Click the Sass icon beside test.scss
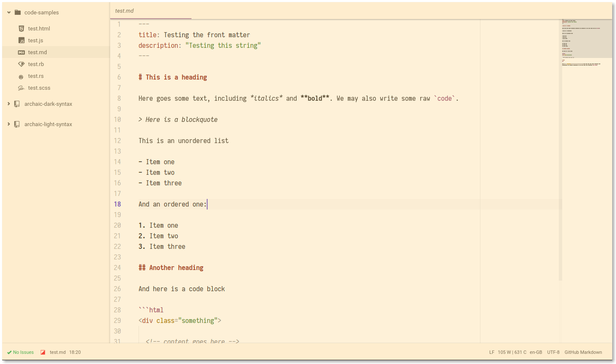The width and height of the screenshot is (616, 364). (x=21, y=88)
